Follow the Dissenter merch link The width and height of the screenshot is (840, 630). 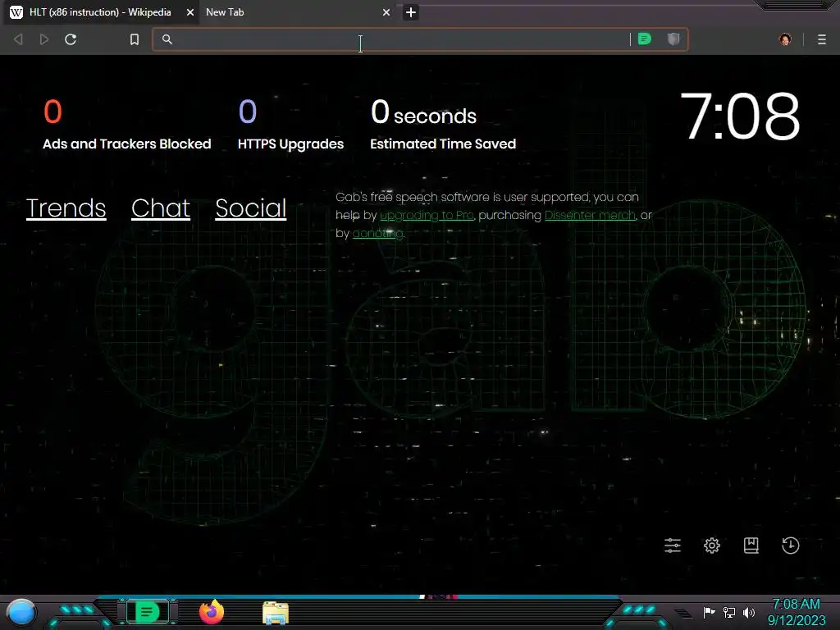point(590,216)
